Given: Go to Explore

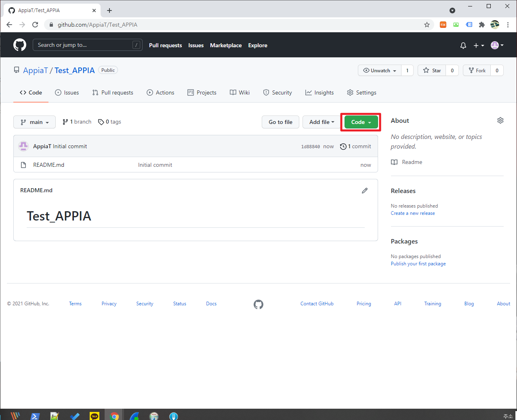Looking at the screenshot, I should 258,45.
